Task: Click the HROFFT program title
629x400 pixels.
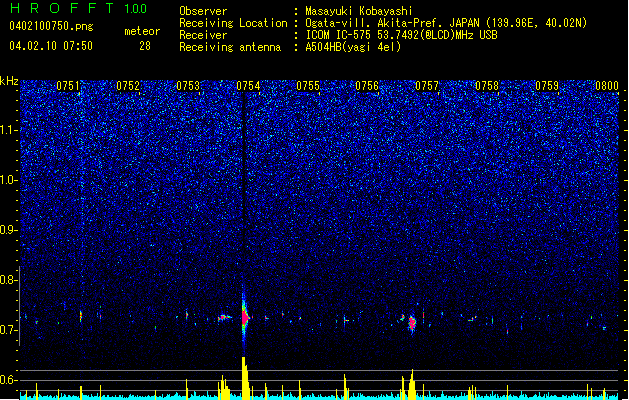Action: pyautogui.click(x=63, y=8)
